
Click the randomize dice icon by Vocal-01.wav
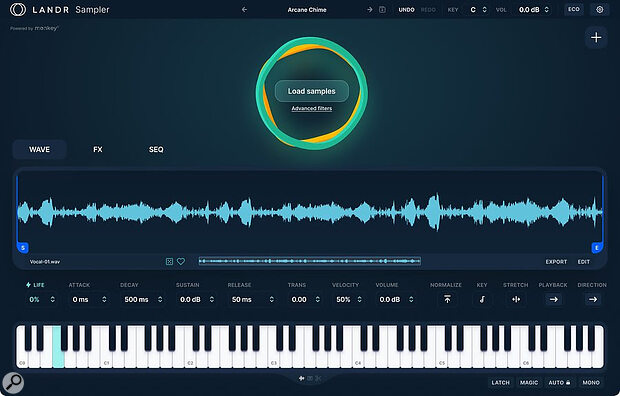click(169, 261)
